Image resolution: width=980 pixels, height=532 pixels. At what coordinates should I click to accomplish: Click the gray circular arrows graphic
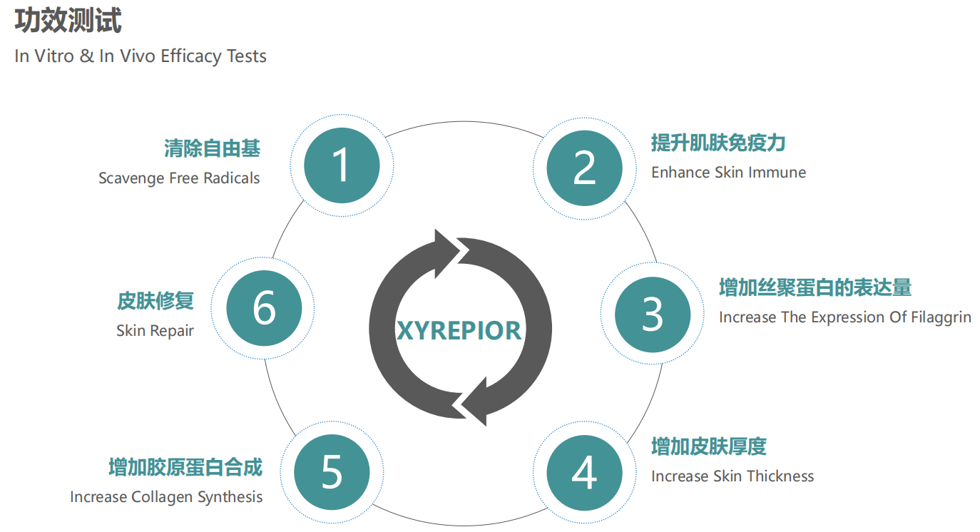coord(461,327)
